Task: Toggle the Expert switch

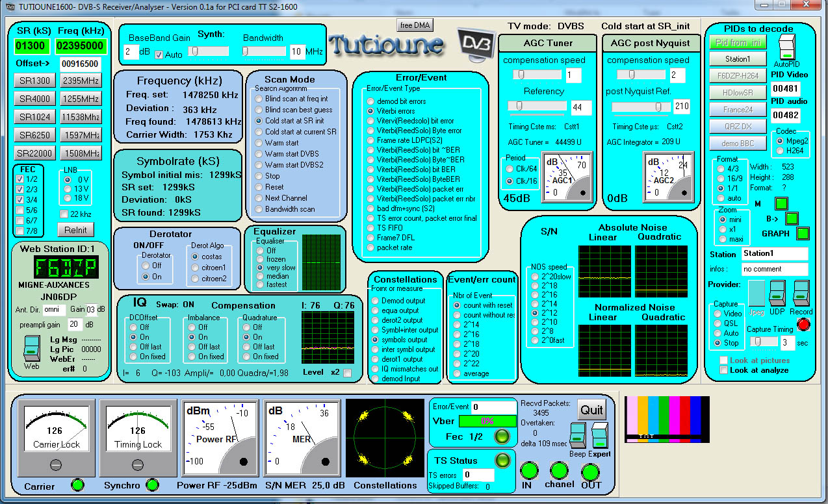Action: [599, 436]
